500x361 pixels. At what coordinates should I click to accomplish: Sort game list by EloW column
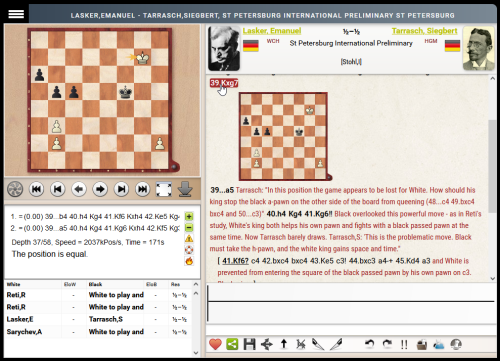[x=70, y=284]
